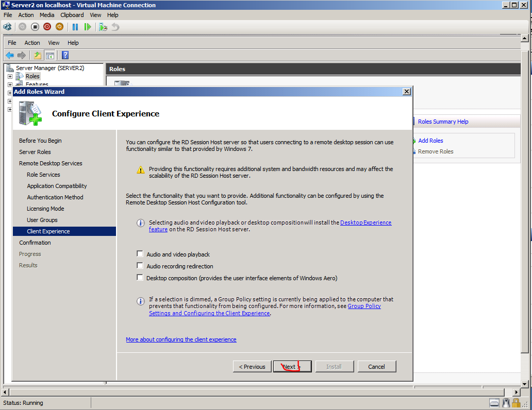Click the red Shut Down VM icon

pyautogui.click(x=47, y=27)
